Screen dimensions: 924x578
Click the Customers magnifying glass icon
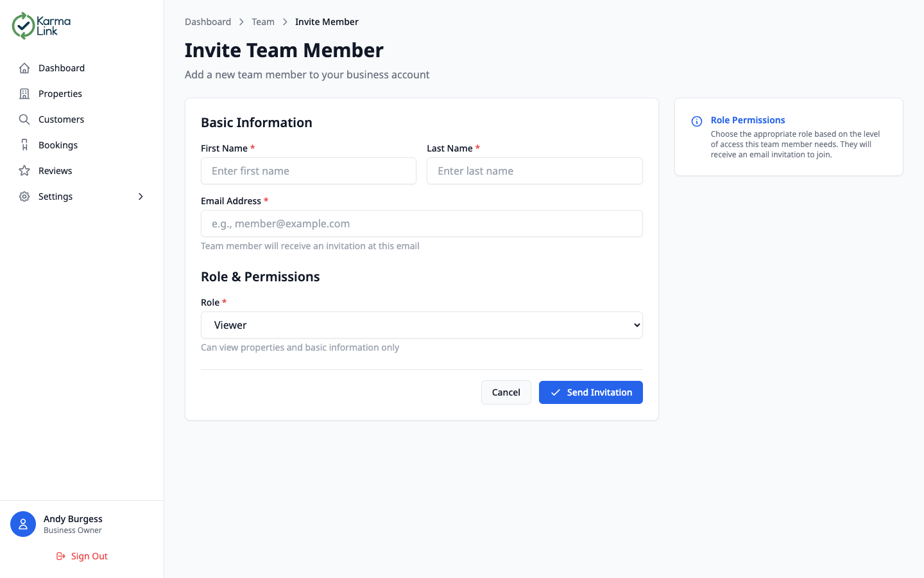[24, 119]
